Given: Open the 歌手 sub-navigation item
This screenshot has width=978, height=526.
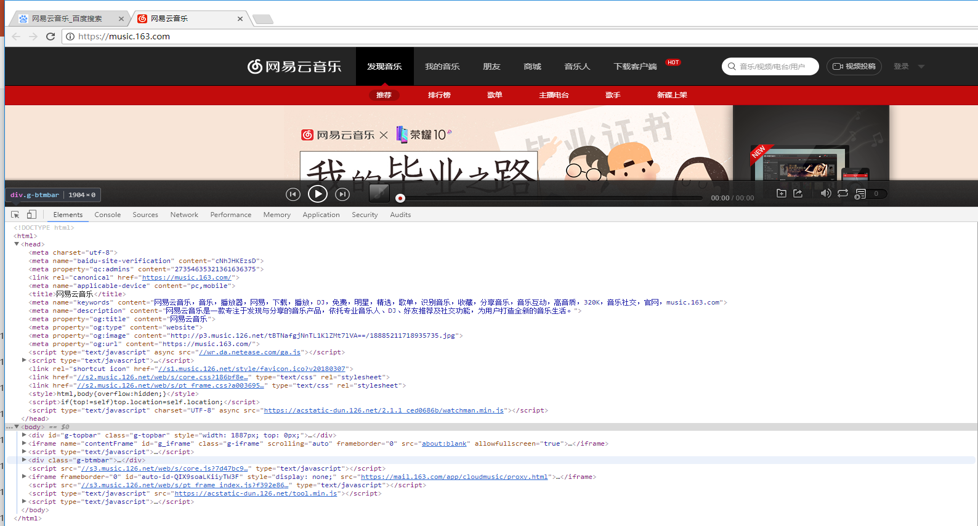Looking at the screenshot, I should click(x=612, y=95).
